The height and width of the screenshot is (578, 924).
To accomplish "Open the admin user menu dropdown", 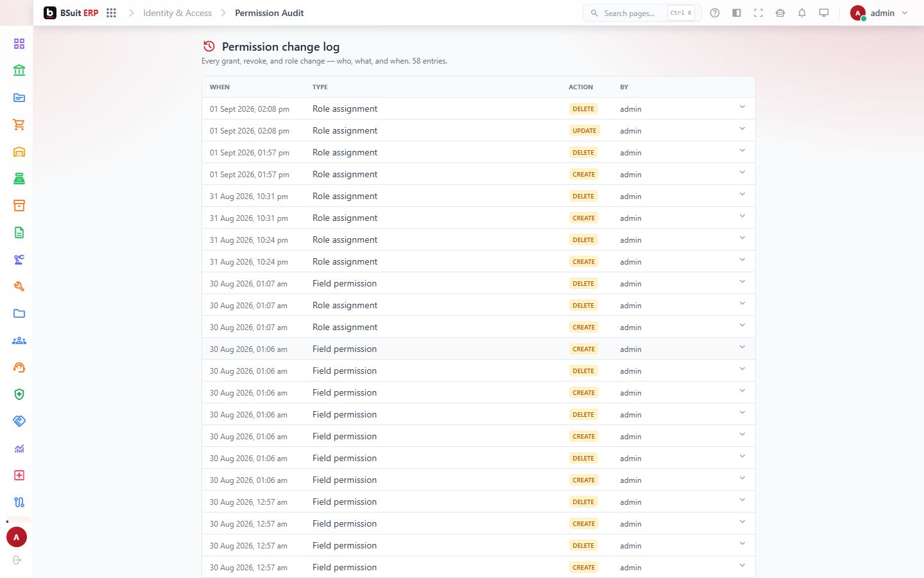I will pyautogui.click(x=879, y=13).
